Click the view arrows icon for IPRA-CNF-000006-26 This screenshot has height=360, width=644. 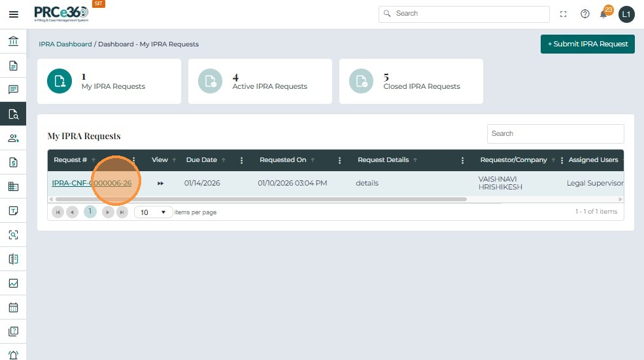coord(161,183)
